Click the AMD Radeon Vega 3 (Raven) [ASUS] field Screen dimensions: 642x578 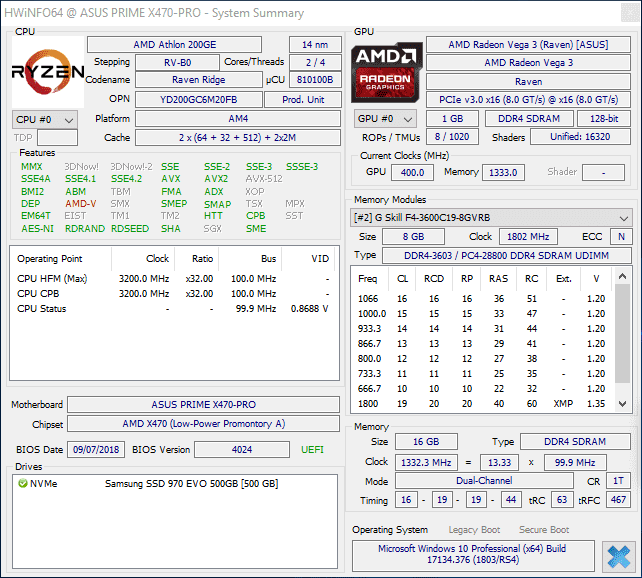528,45
